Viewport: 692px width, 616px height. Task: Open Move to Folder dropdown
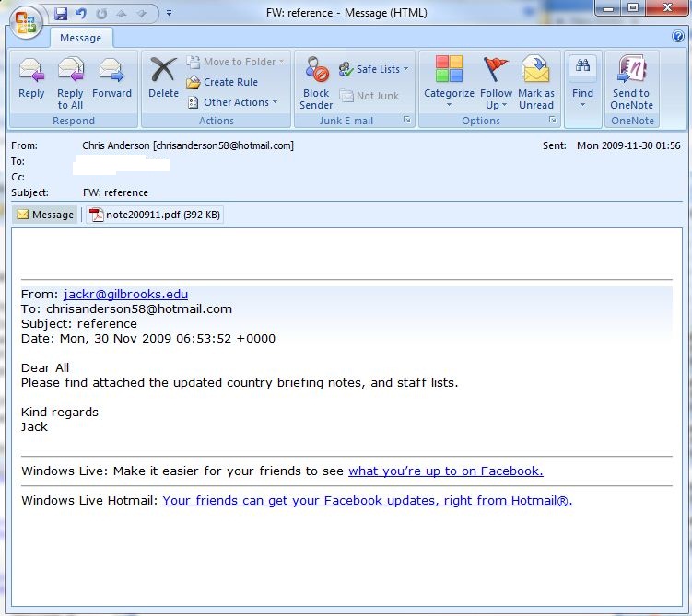pos(236,62)
